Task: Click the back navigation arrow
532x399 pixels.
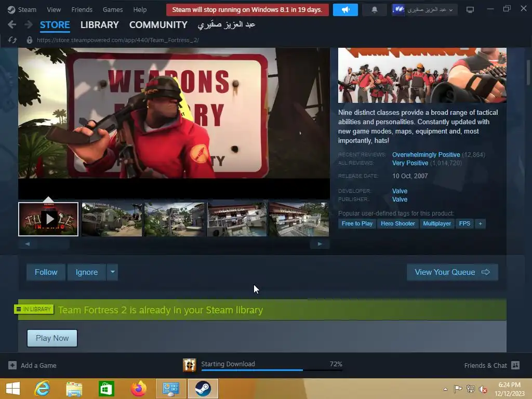Action: point(12,24)
